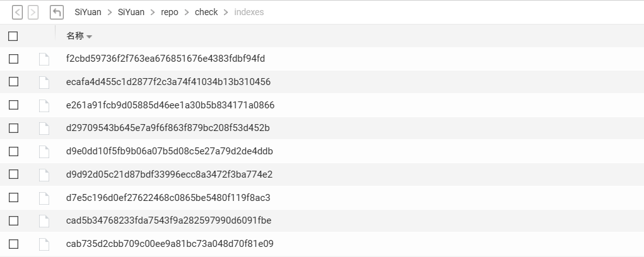Viewport: 644px width, 257px height.
Task: Click the chevron after the repo breadcrumb
Action: pos(187,12)
